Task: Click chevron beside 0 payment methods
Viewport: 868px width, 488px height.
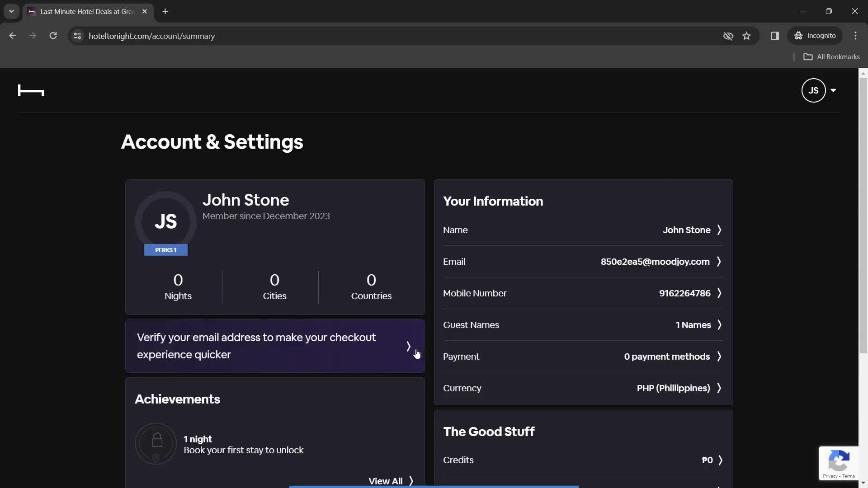Action: pos(719,357)
